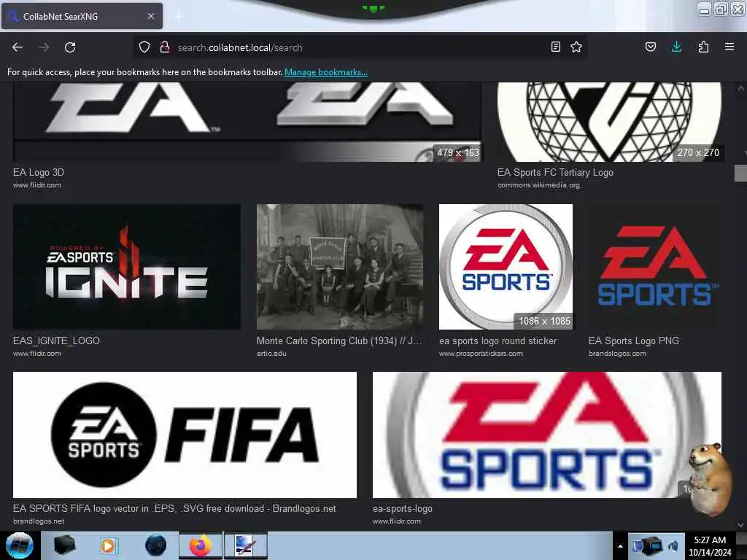Click the hamster desktop mascot
This screenshot has width=747, height=560.
[710, 478]
